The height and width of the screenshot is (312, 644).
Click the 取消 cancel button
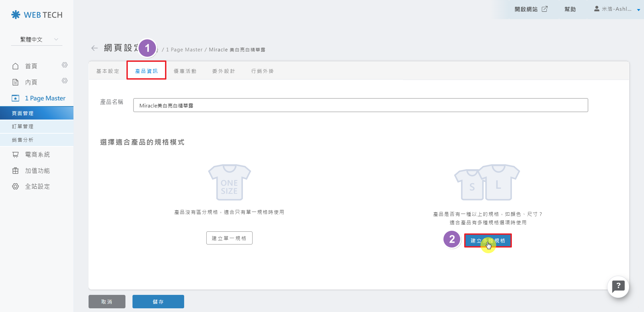click(107, 302)
